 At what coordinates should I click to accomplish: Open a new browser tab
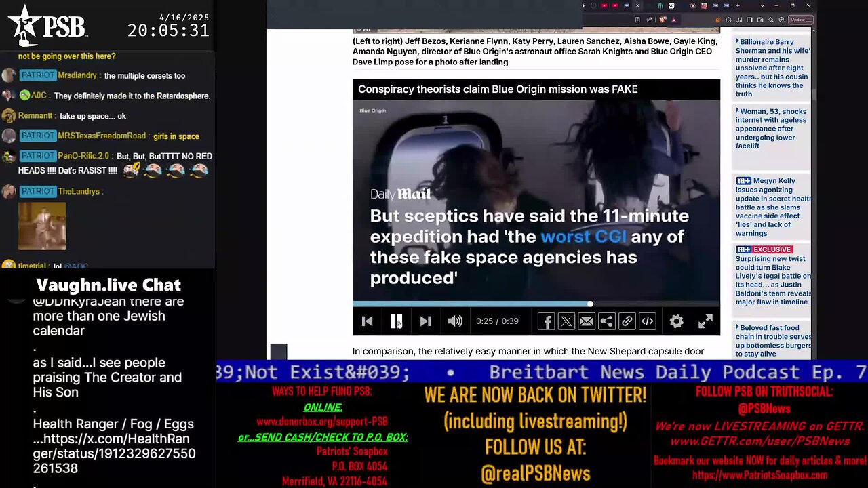click(x=738, y=5)
